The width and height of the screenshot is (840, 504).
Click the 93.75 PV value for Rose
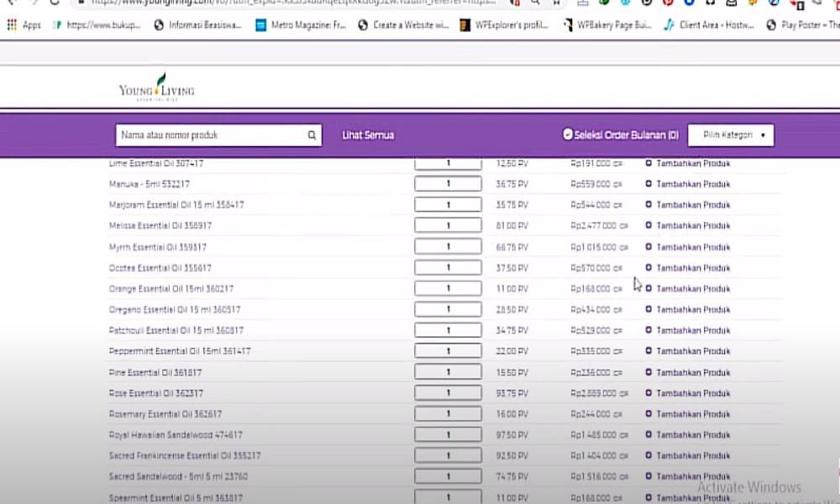point(512,393)
